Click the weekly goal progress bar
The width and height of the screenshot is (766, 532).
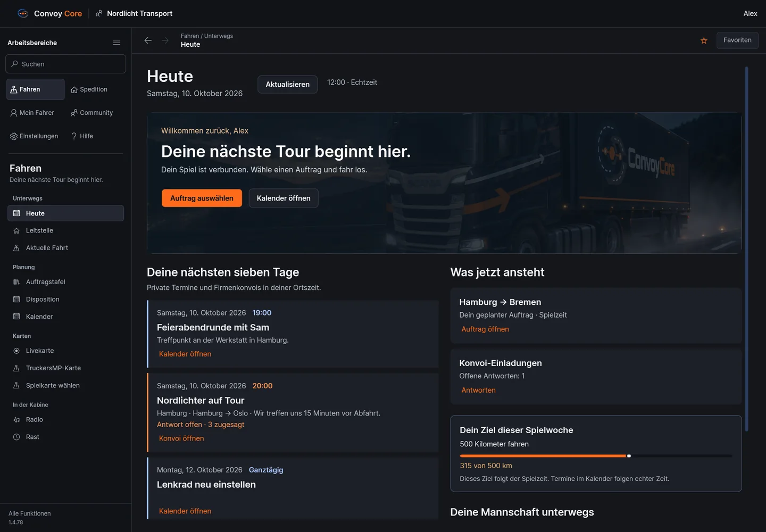(x=596, y=456)
